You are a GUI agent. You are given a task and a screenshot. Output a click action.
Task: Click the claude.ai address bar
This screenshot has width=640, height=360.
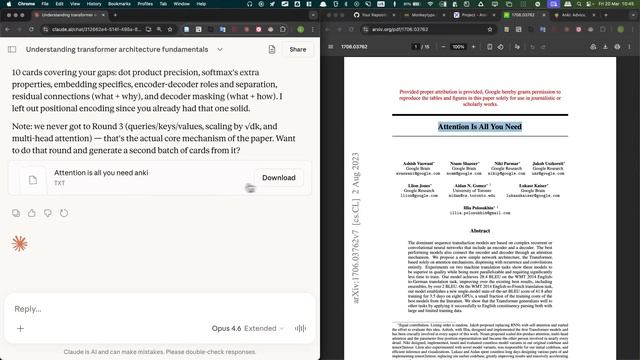point(96,29)
